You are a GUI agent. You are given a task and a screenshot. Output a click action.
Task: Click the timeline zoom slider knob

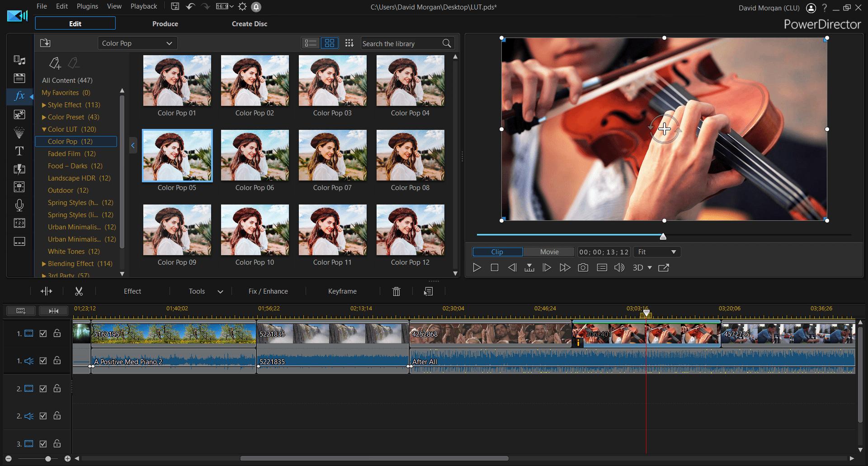(x=48, y=459)
